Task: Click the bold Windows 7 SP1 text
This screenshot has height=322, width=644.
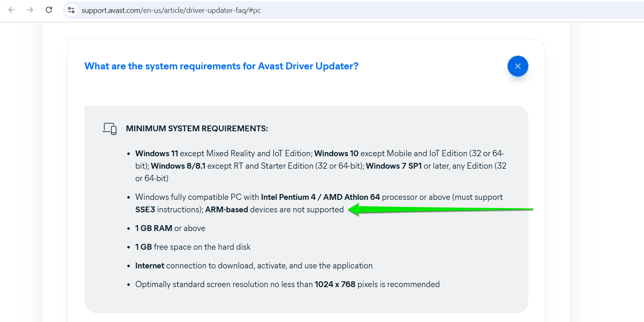Action: 394,166
